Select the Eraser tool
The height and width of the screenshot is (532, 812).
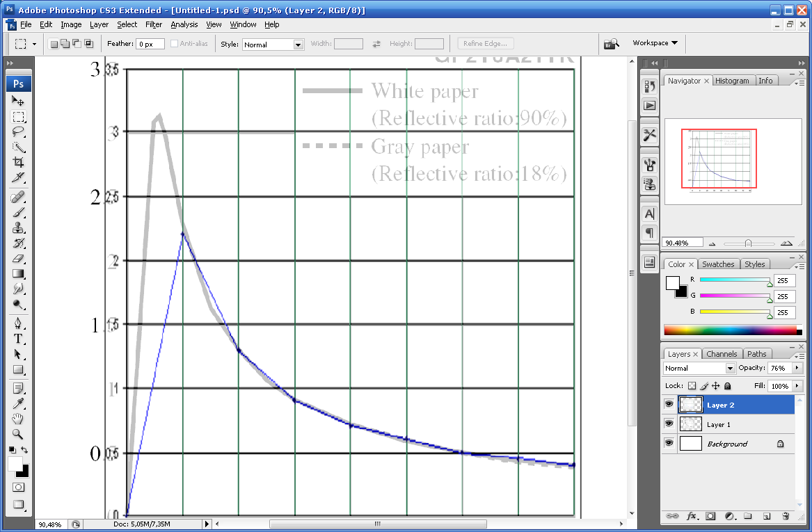click(x=19, y=258)
